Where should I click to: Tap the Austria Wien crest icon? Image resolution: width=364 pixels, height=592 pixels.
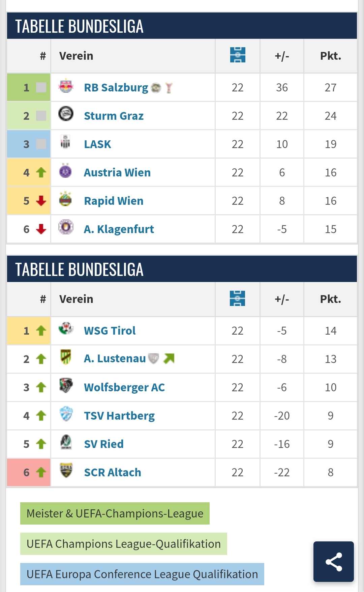[x=66, y=171]
